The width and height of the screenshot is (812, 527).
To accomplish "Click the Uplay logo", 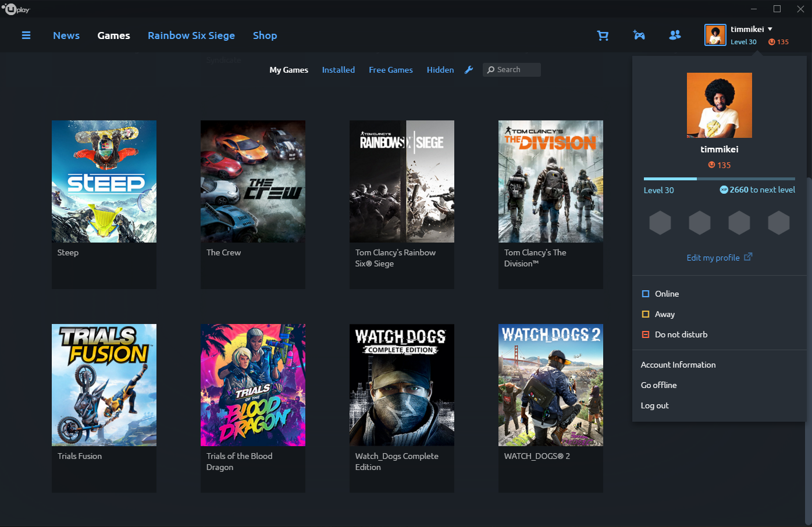I will (16, 9).
